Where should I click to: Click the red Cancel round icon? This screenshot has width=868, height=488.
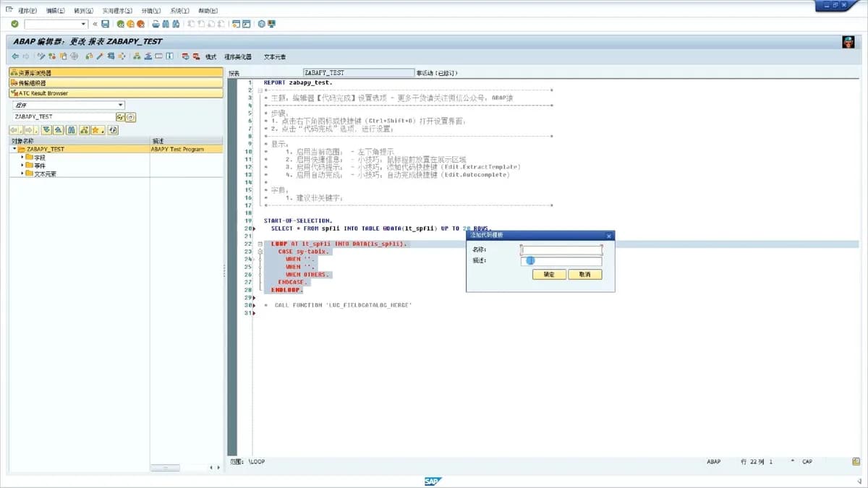tap(140, 24)
